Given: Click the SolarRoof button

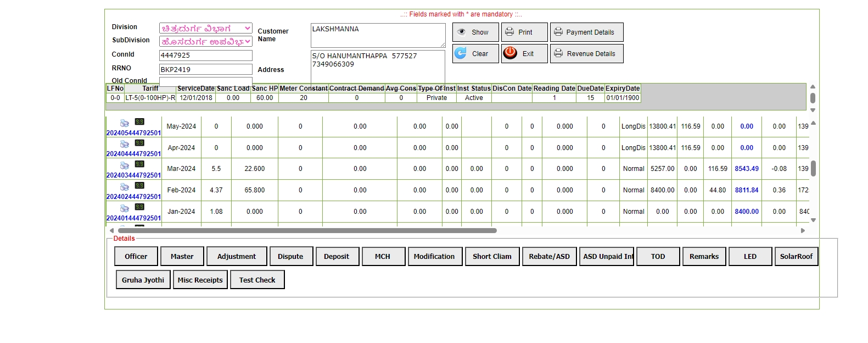Looking at the screenshot, I should (797, 256).
